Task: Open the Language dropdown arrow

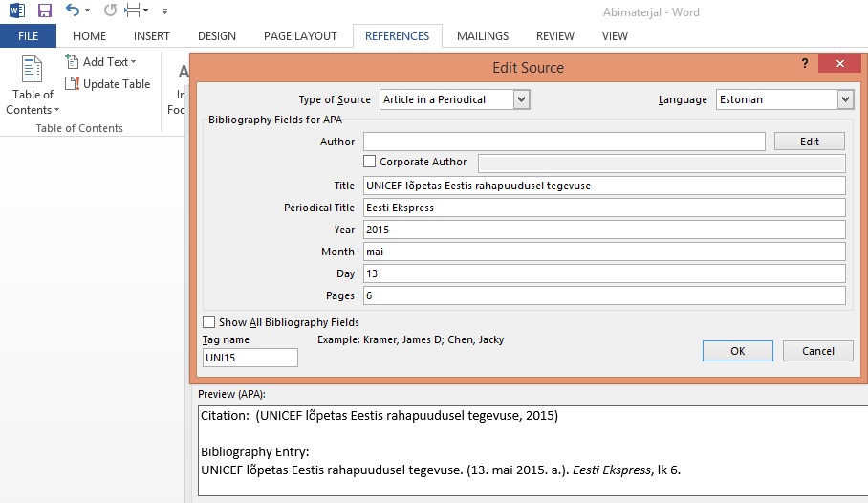Action: click(x=845, y=99)
